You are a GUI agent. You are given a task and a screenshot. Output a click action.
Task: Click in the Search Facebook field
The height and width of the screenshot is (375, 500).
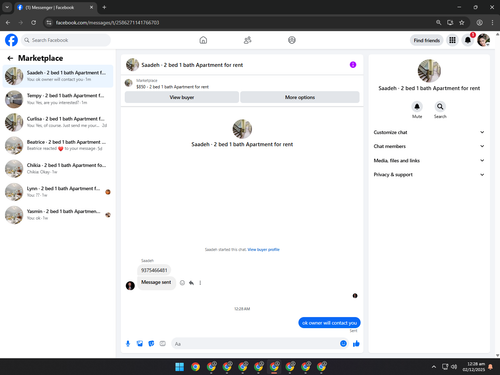(66, 40)
